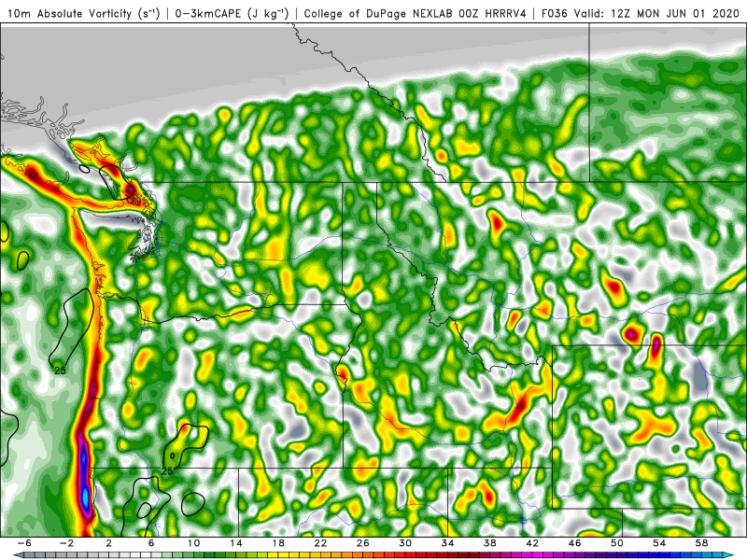Click the "Valid: 12Z MON JUN 01 2020" text
Image resolution: width=747 pixels, height=560 pixels.
pos(656,14)
